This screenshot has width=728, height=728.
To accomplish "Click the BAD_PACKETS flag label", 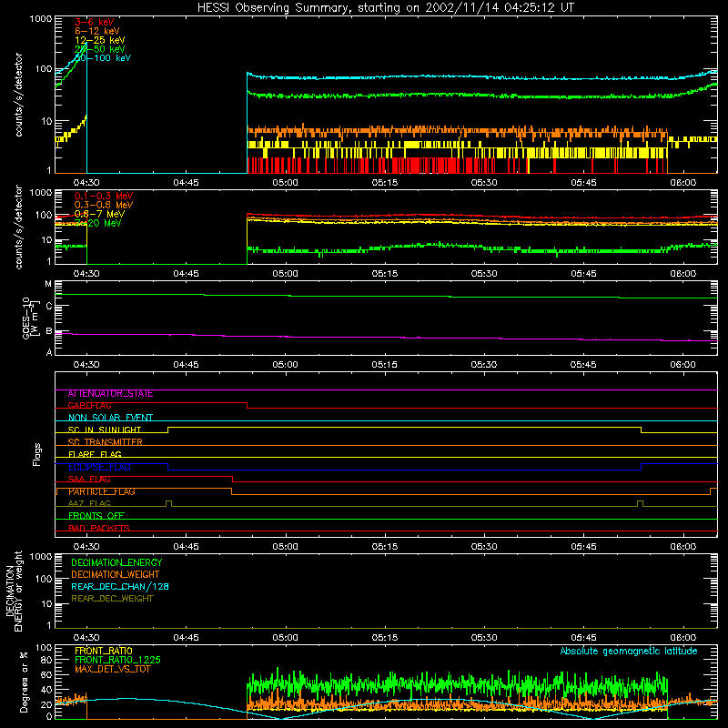I will (99, 528).
